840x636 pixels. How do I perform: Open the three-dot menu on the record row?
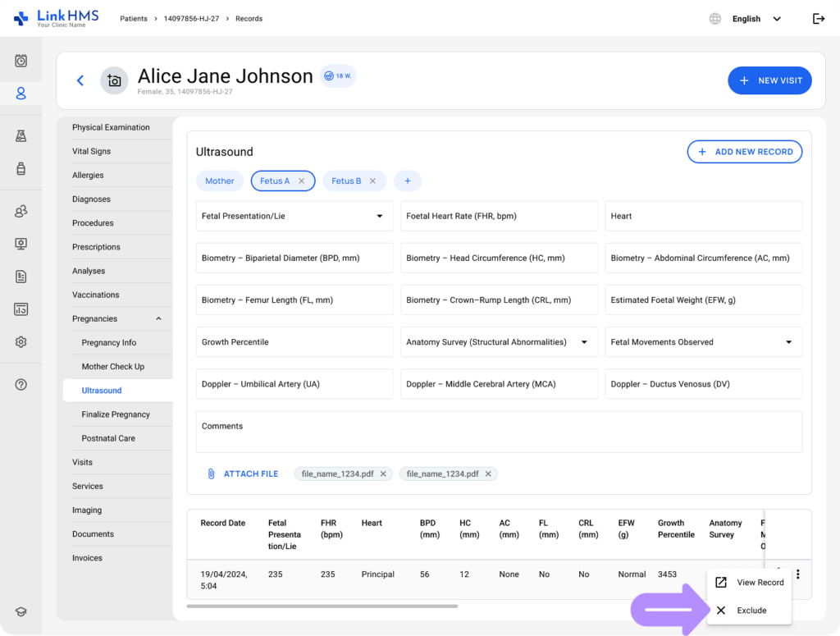pos(797,574)
